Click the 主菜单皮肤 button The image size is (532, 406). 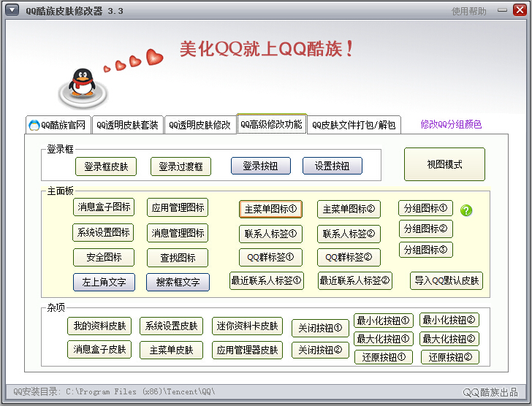171,350
